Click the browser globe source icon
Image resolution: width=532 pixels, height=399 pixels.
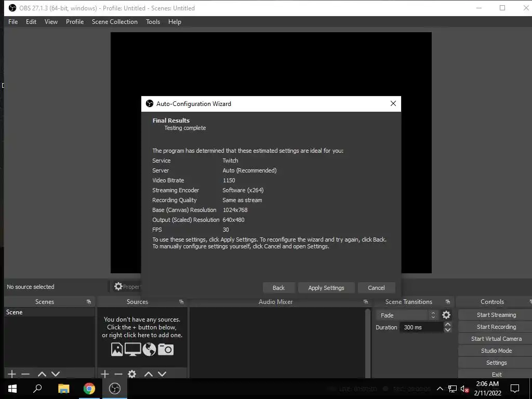coord(149,349)
